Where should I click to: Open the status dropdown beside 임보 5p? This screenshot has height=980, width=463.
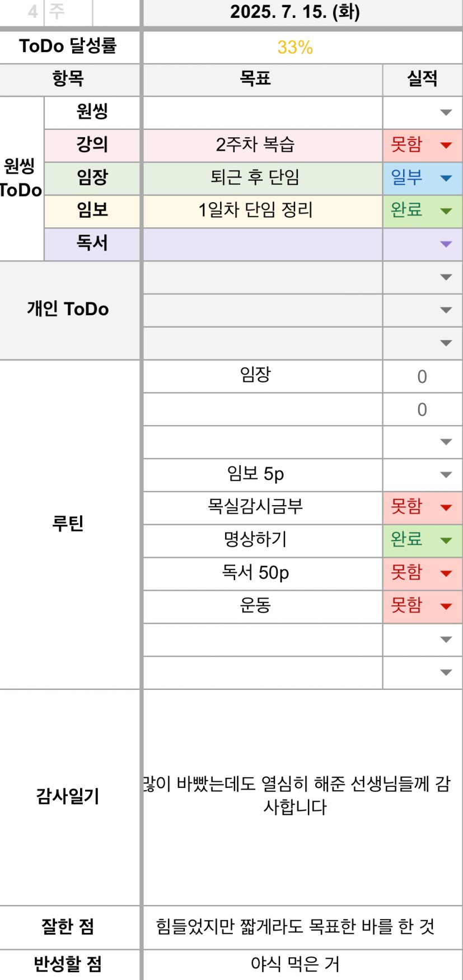(423, 475)
